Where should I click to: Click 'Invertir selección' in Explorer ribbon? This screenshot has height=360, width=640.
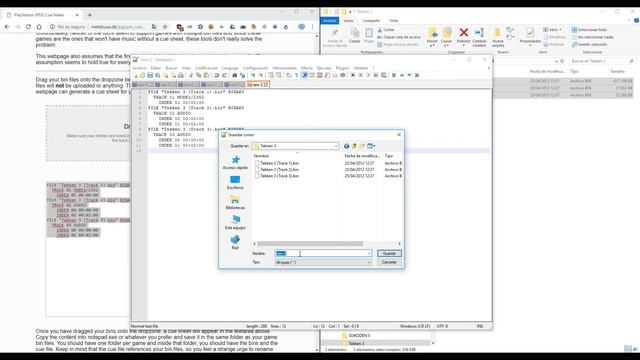pos(589,44)
